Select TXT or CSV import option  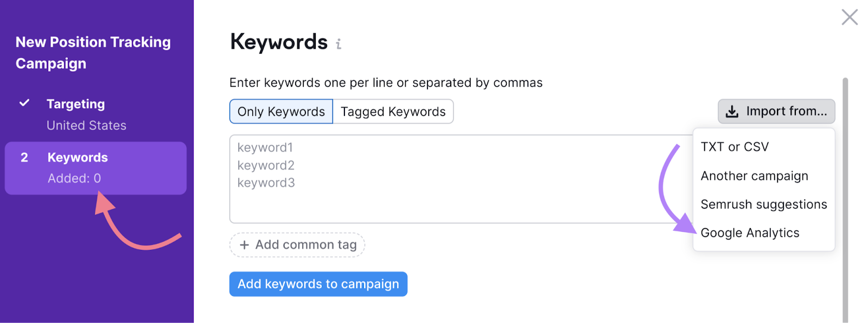(x=733, y=146)
